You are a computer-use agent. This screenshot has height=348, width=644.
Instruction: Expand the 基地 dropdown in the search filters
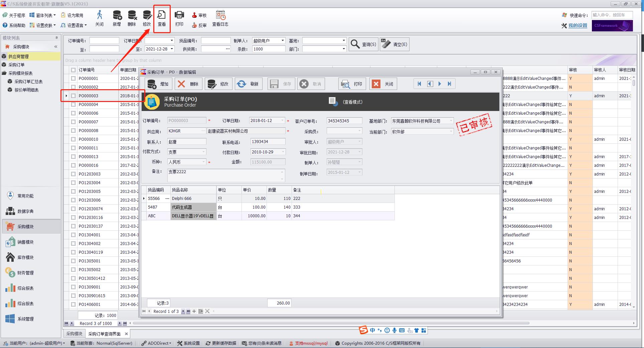pos(343,40)
